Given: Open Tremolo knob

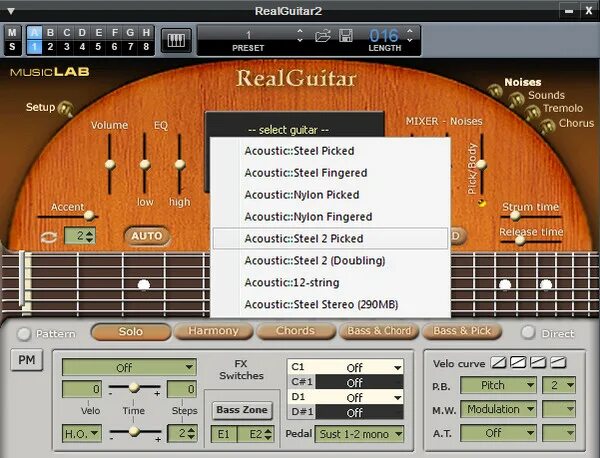Looking at the screenshot, I should [x=532, y=113].
